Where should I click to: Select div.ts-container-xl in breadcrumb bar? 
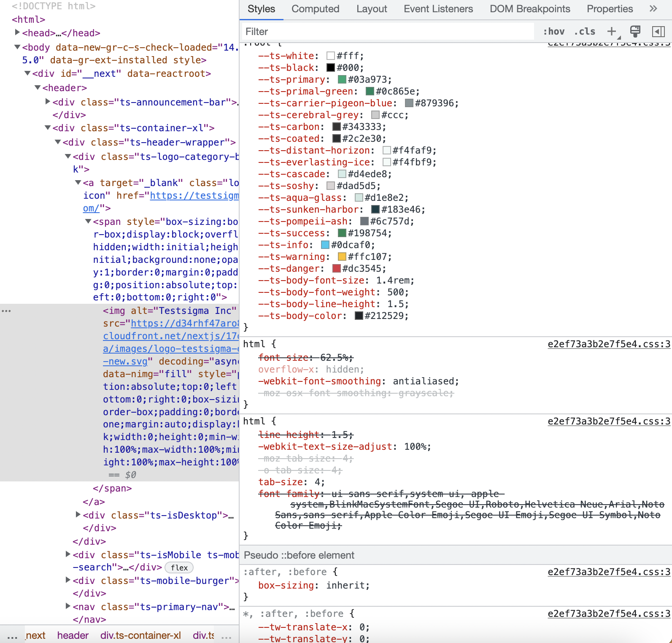click(x=140, y=636)
